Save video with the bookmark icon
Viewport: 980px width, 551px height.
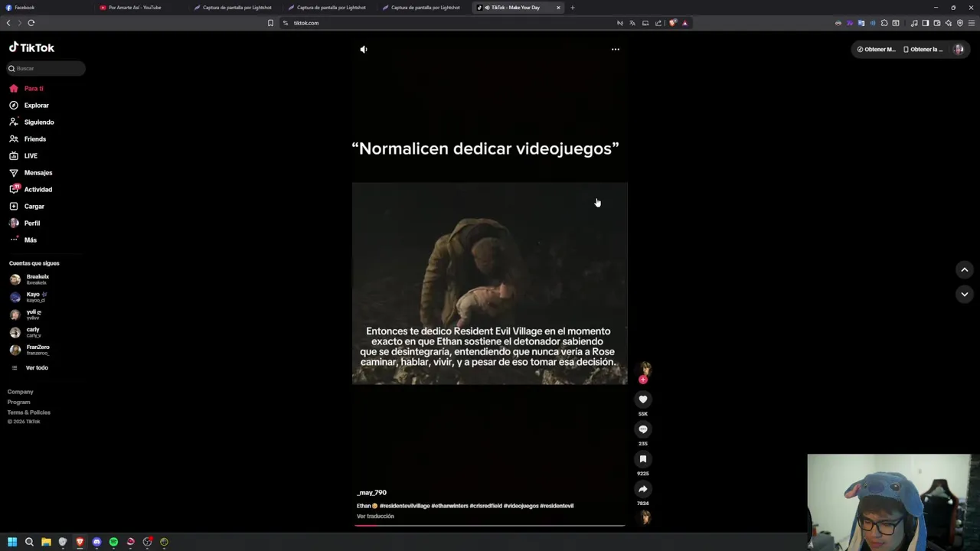point(643,459)
